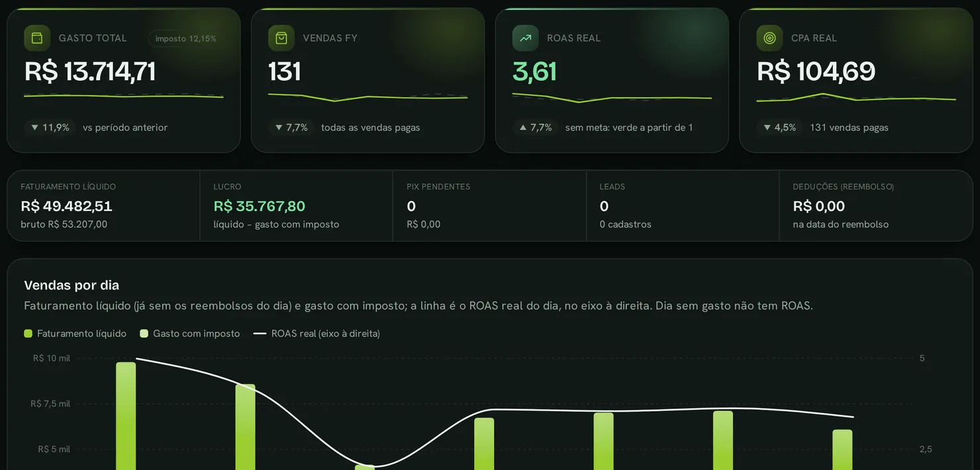
Task: Click '131 vendas pagas' text
Action: click(850, 127)
